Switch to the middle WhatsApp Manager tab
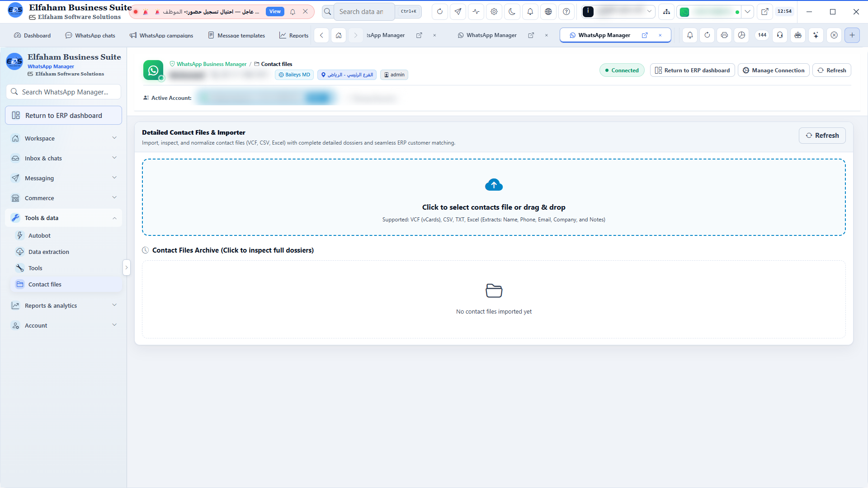 pos(491,35)
